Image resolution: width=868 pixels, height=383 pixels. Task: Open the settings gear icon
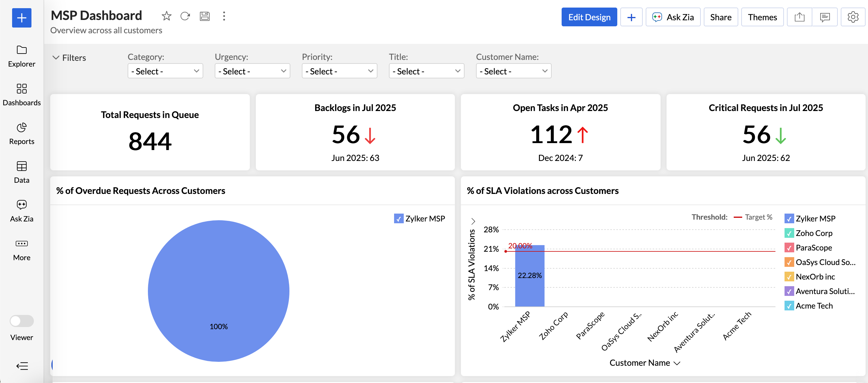pos(853,17)
